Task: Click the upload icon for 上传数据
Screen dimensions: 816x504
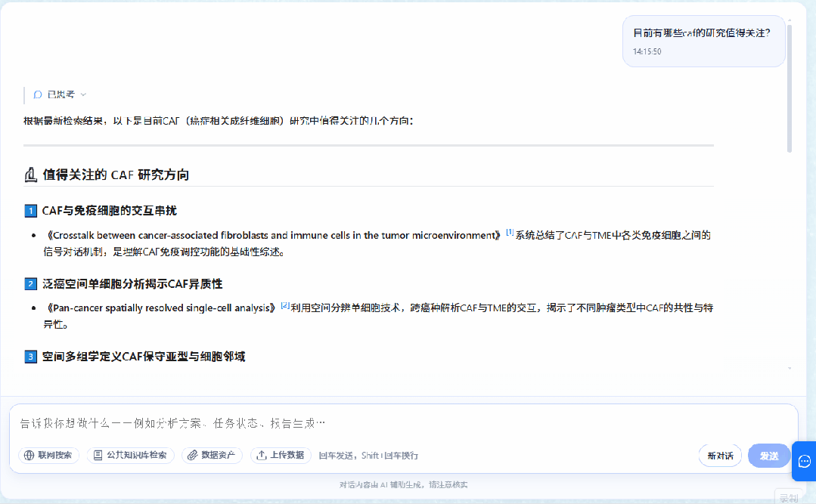Action: coord(261,455)
